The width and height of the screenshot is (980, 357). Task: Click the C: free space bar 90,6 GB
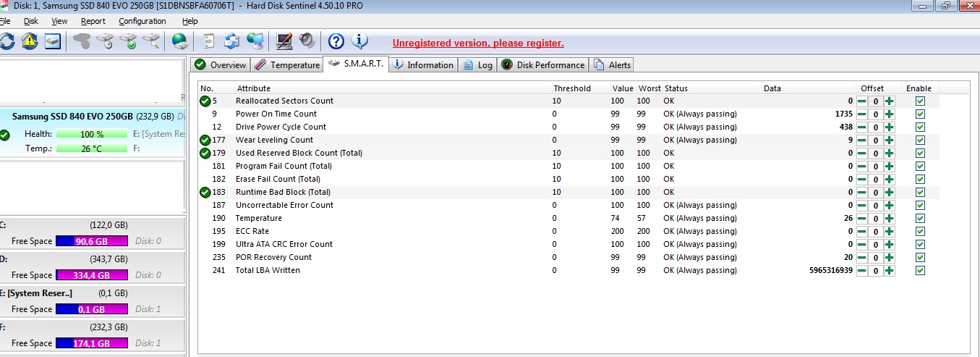tap(92, 241)
